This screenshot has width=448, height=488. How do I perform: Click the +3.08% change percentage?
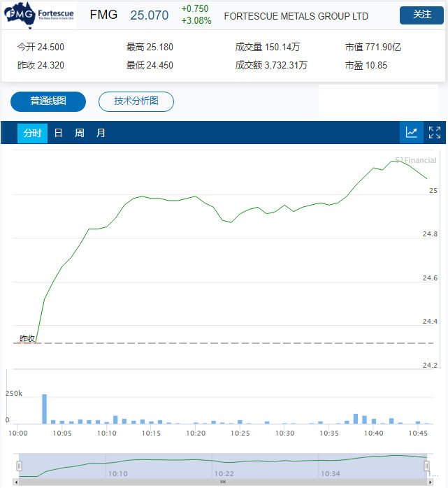click(x=196, y=20)
